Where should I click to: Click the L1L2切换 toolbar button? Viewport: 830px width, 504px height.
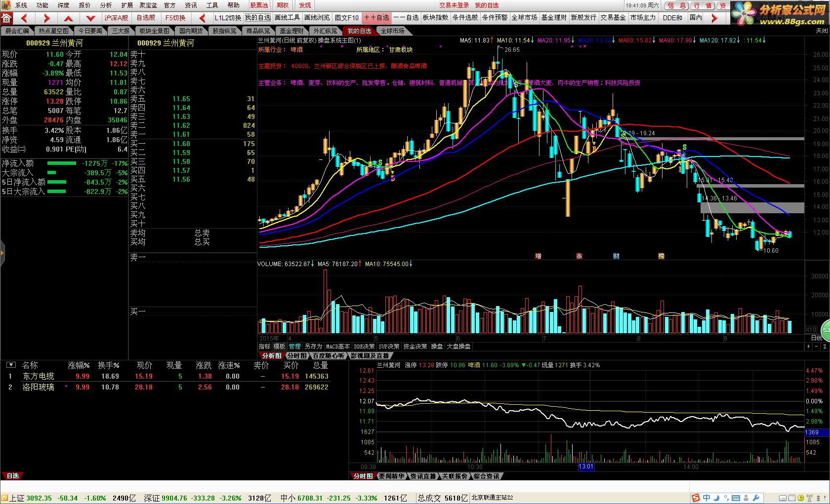click(x=228, y=18)
